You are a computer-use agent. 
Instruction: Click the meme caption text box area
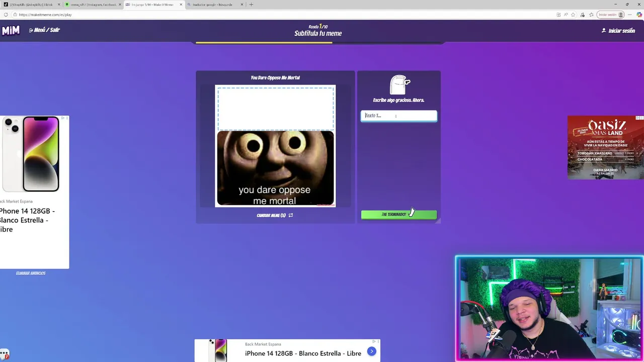coord(275,108)
